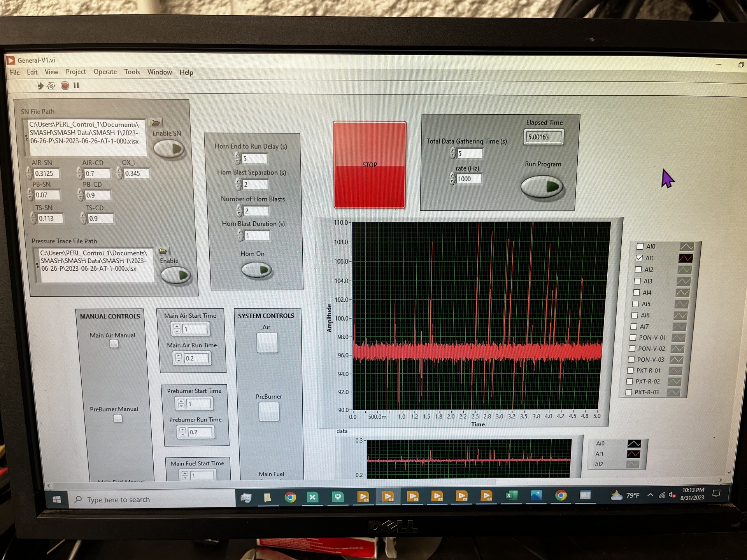This screenshot has width=747, height=560.
Task: Click the Number of Horn Blasts stepper arrows
Action: pyautogui.click(x=240, y=211)
